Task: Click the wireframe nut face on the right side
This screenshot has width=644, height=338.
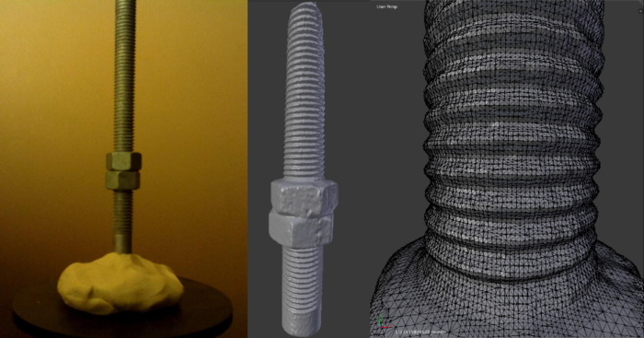Action: 618,288
